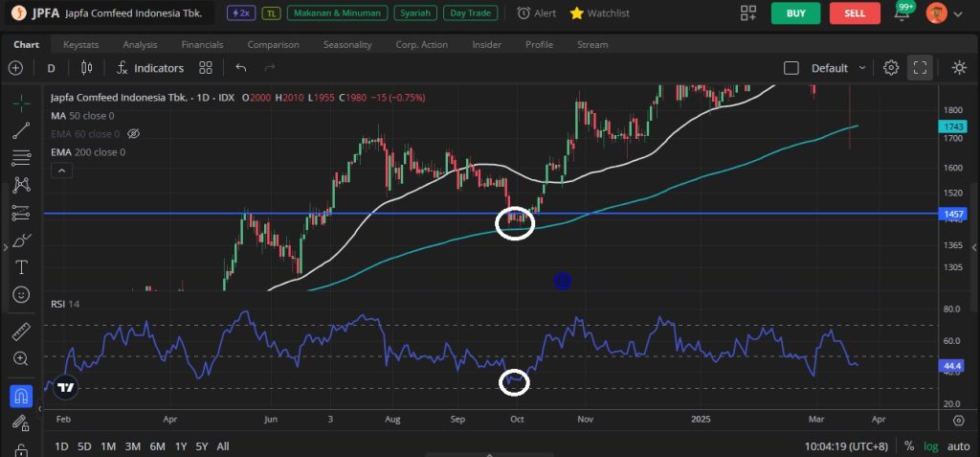980x457 pixels.
Task: Switch to the Stream tab
Action: [x=592, y=44]
